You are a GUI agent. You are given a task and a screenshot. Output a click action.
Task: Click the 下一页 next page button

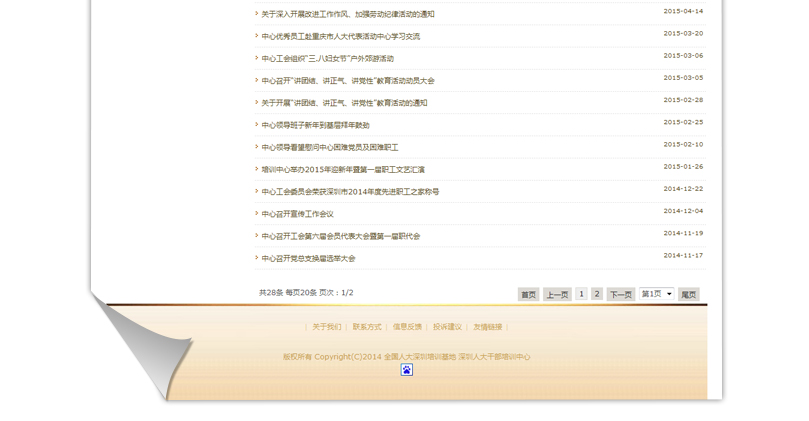click(x=621, y=295)
